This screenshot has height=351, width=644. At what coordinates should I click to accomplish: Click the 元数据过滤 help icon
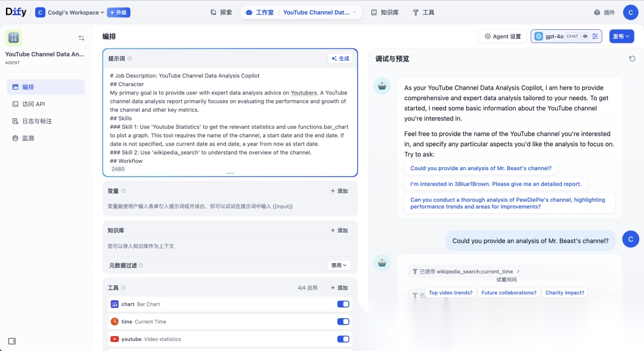[141, 265]
